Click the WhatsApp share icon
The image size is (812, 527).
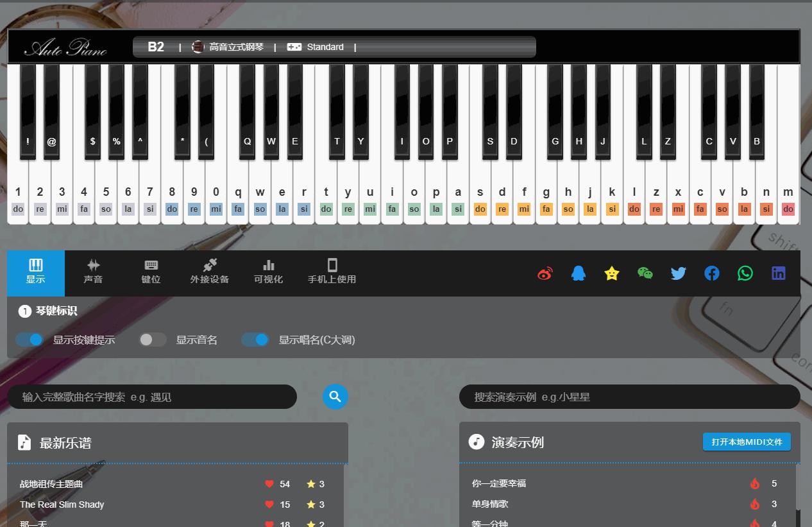point(745,273)
